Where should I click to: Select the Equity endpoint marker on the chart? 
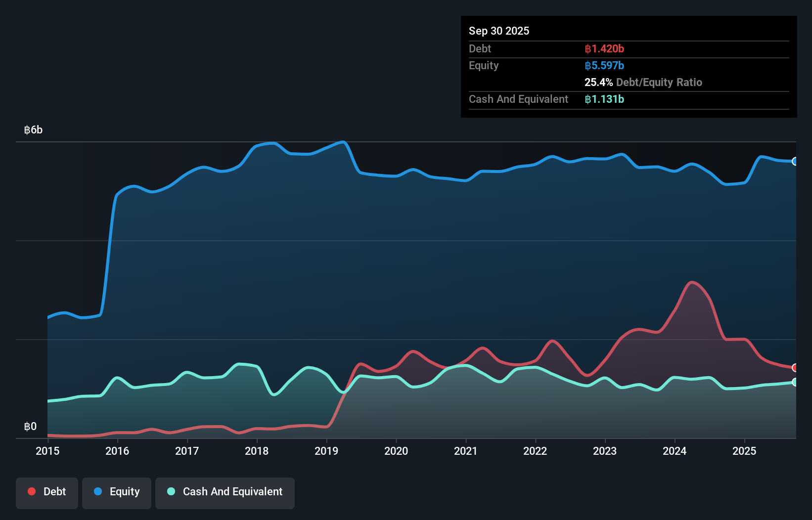pos(795,162)
